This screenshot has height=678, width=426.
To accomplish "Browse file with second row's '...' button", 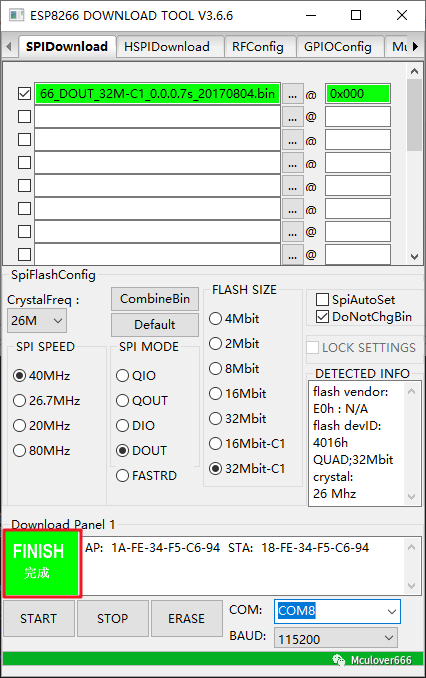I will 293,117.
